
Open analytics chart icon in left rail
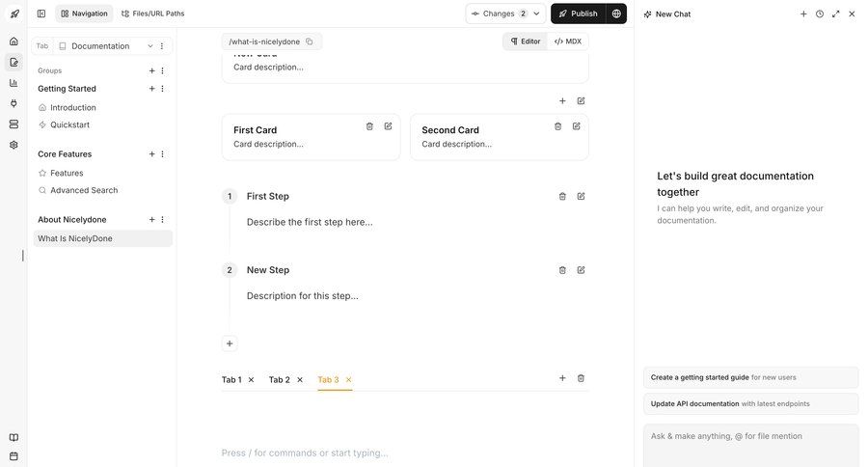tap(14, 83)
